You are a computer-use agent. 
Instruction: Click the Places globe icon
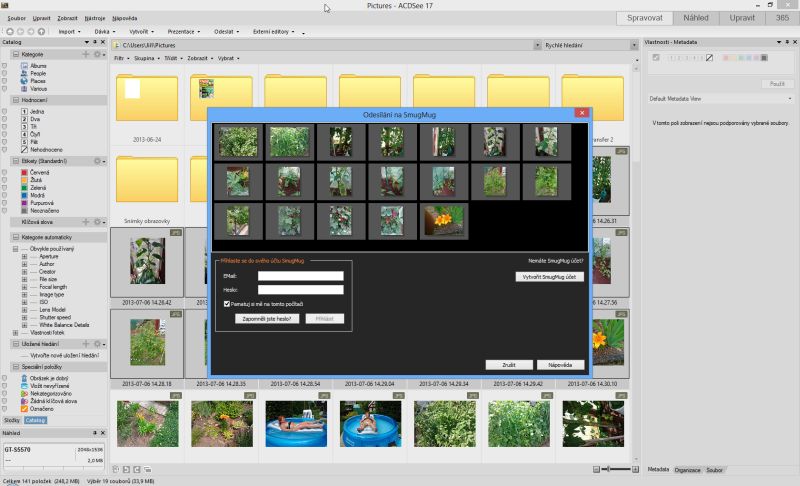[x=24, y=81]
